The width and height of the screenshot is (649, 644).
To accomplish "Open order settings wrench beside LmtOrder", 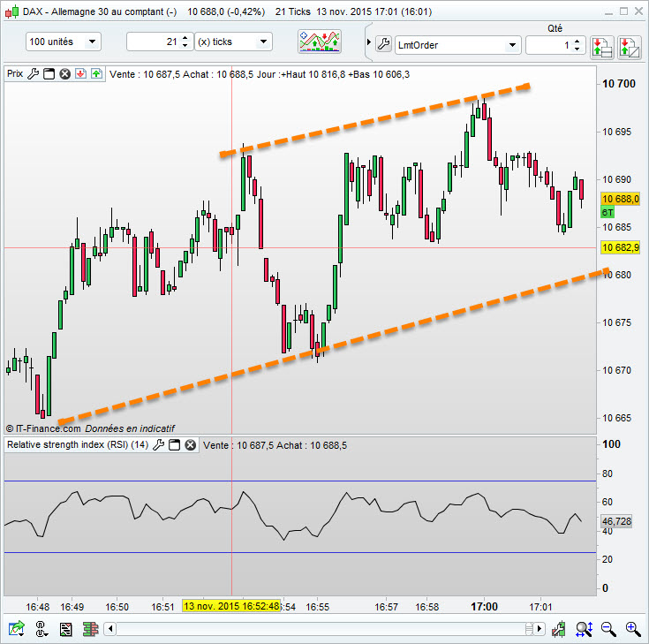I will [x=384, y=44].
